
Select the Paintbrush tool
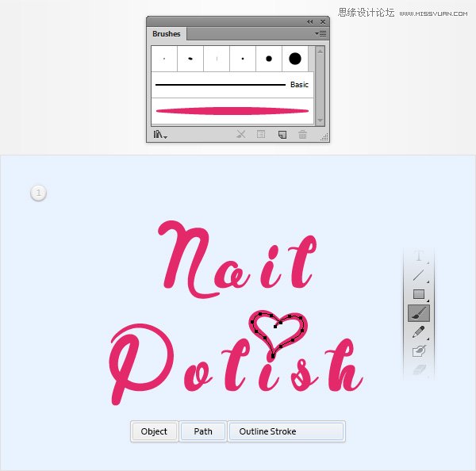click(419, 313)
